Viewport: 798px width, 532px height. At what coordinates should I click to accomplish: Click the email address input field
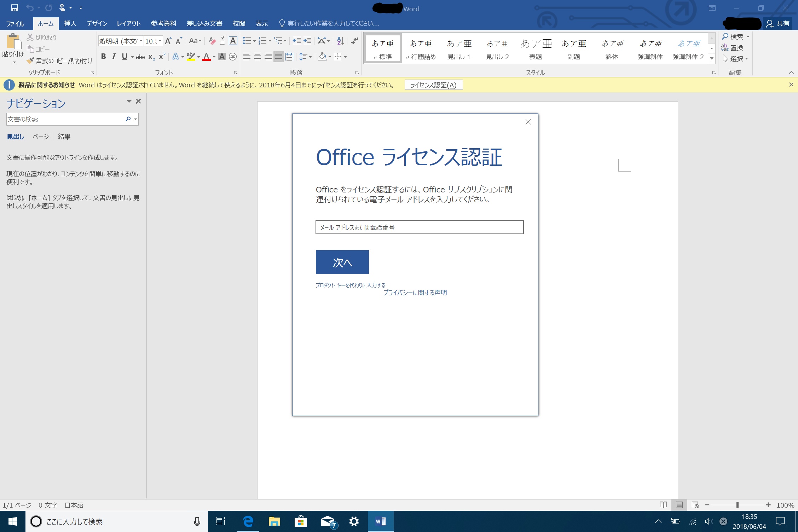pyautogui.click(x=419, y=227)
